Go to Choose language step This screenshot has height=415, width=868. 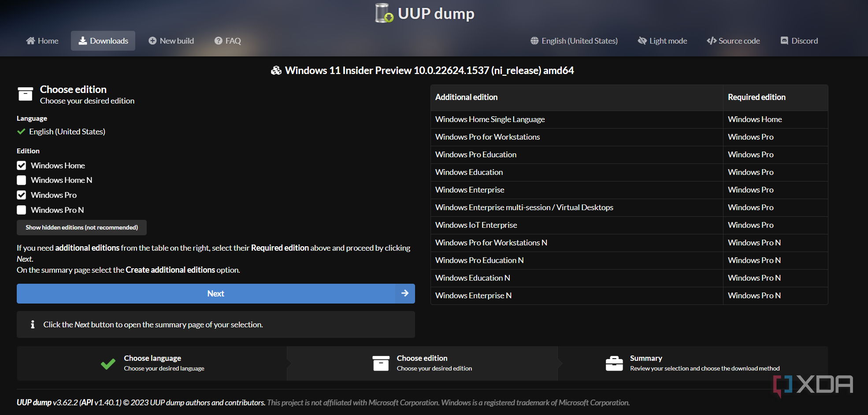coord(152,363)
